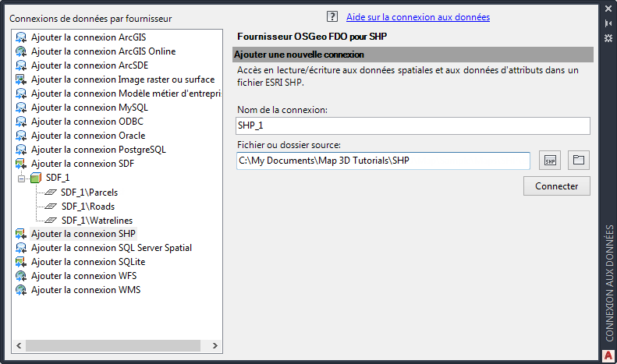Click the WMS connection globe icon
617x364 pixels.
21,290
